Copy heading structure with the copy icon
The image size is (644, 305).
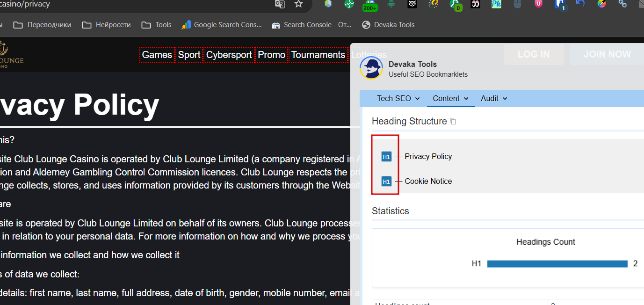[453, 121]
